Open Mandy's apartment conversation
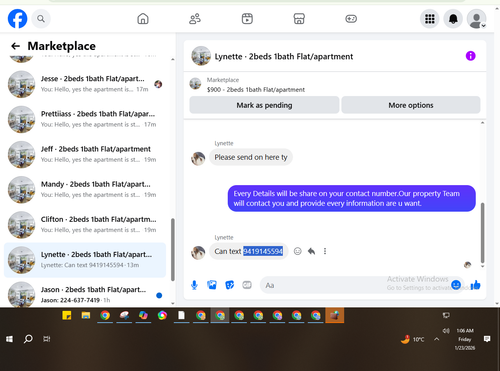500x371 pixels. (85, 189)
